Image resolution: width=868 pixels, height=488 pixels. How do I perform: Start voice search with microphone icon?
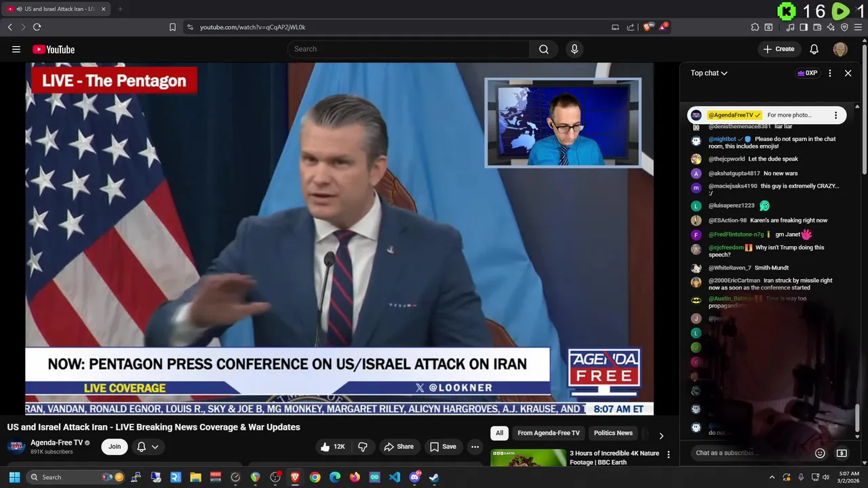(574, 49)
